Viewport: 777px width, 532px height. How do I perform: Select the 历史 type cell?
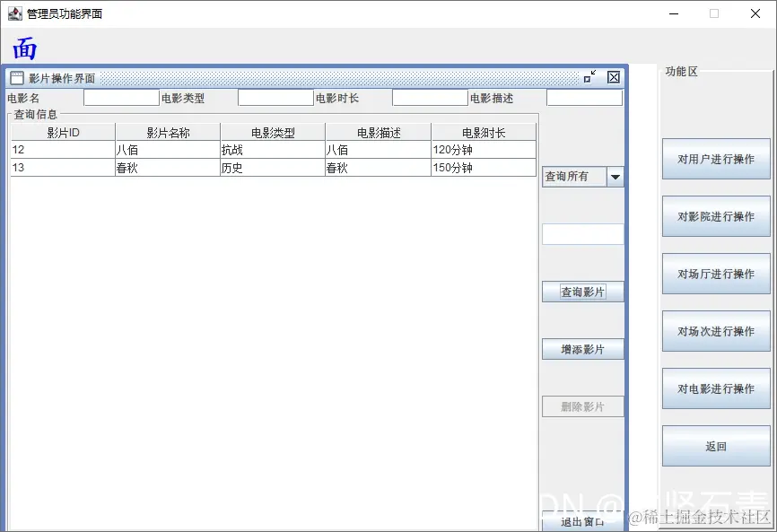click(273, 168)
